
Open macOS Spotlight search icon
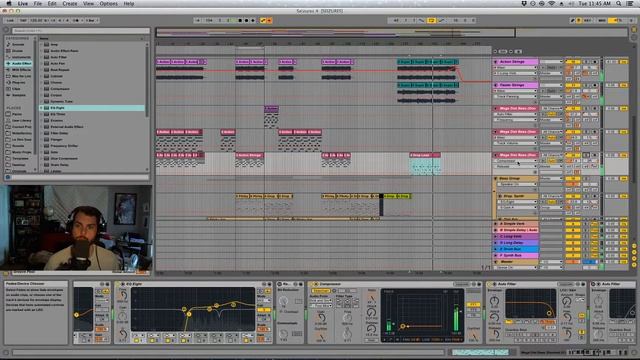click(619, 4)
